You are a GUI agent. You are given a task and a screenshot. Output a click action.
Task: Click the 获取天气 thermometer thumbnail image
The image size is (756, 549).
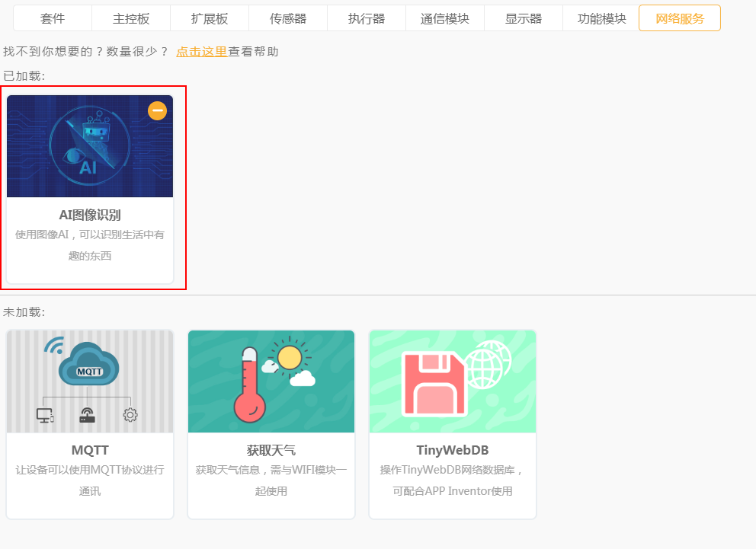[271, 381]
